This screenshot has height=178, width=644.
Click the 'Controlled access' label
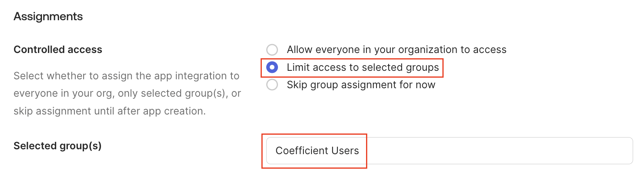(58, 50)
